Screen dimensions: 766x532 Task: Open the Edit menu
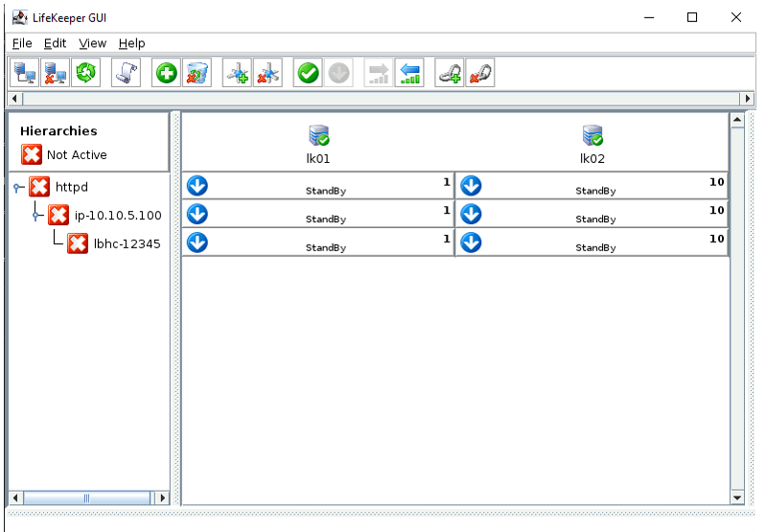(x=55, y=43)
